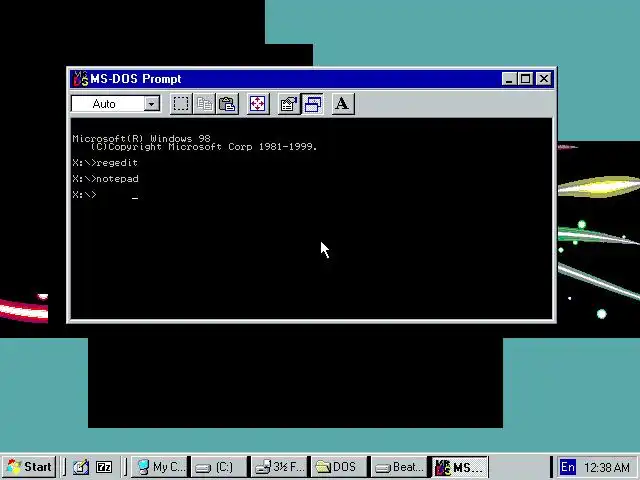Viewport: 640px width, 480px height.
Task: Toggle the Background toolbar button
Action: (312, 104)
